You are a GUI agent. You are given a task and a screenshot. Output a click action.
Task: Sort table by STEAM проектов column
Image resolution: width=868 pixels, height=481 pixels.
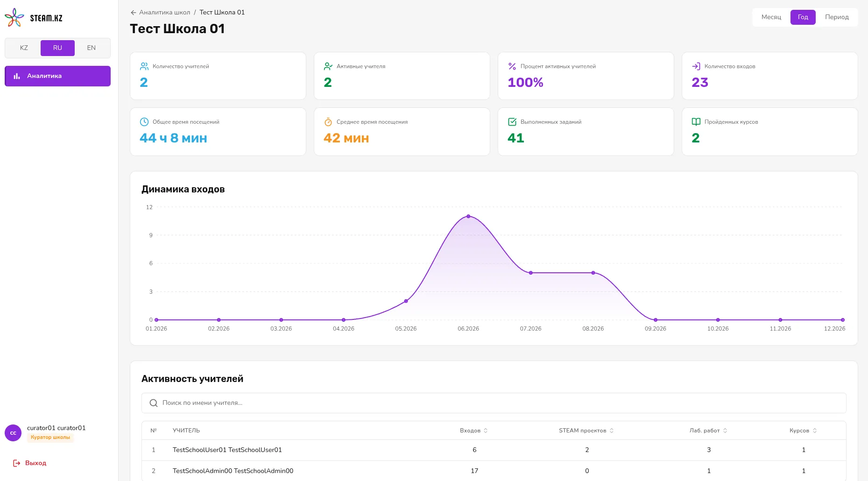pyautogui.click(x=586, y=431)
